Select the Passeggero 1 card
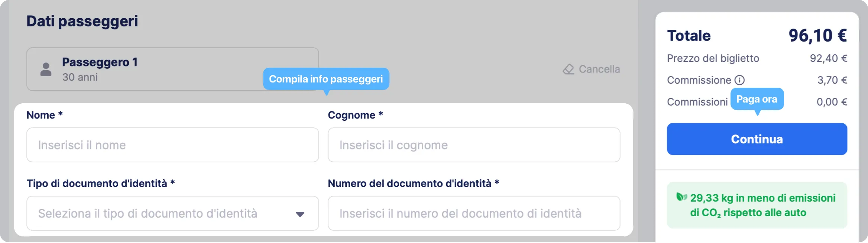This screenshot has width=868, height=243. coord(173,69)
